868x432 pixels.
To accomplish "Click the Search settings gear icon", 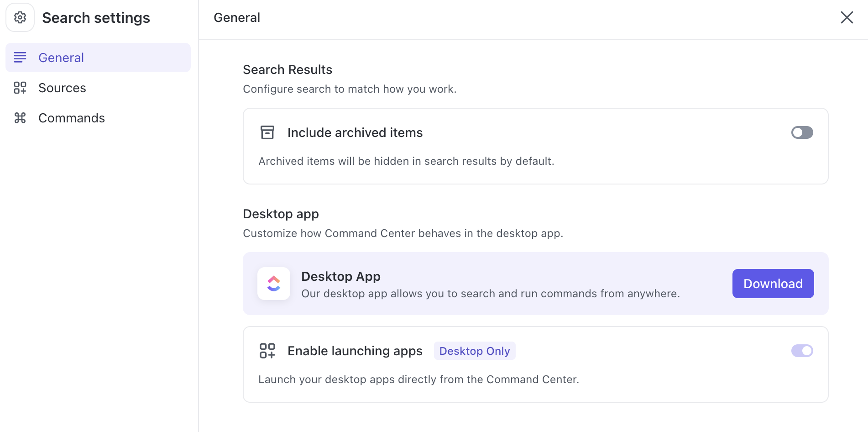I will tap(20, 17).
